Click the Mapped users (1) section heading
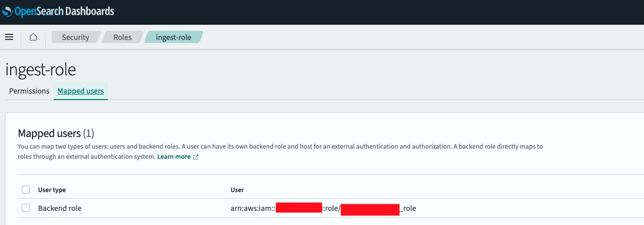The width and height of the screenshot is (644, 225). [56, 133]
